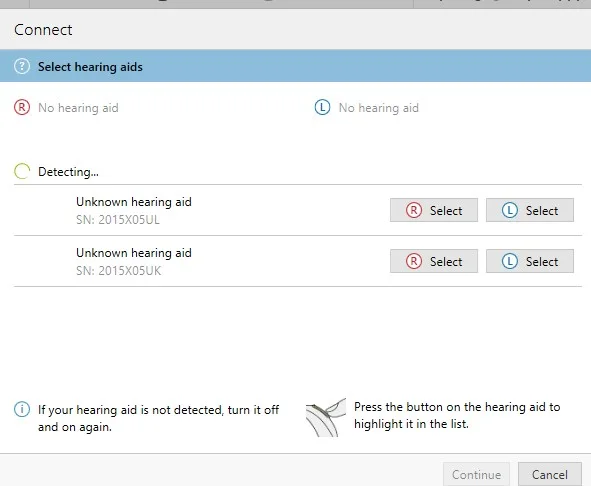Image resolution: width=591 pixels, height=486 pixels.
Task: Click the Cancel button
Action: [x=550, y=474]
